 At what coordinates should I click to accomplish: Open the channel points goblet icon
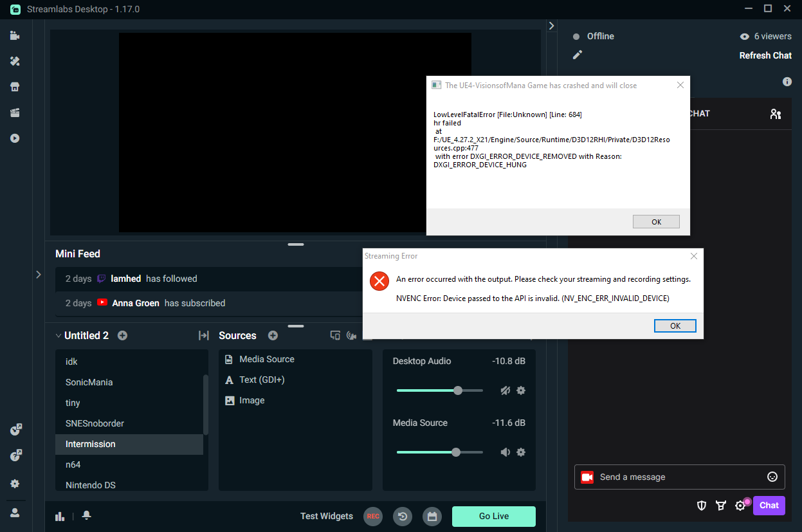(721, 506)
